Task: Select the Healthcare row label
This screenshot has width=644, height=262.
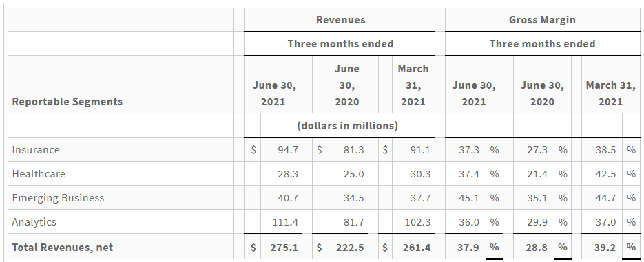Action: coord(39,174)
